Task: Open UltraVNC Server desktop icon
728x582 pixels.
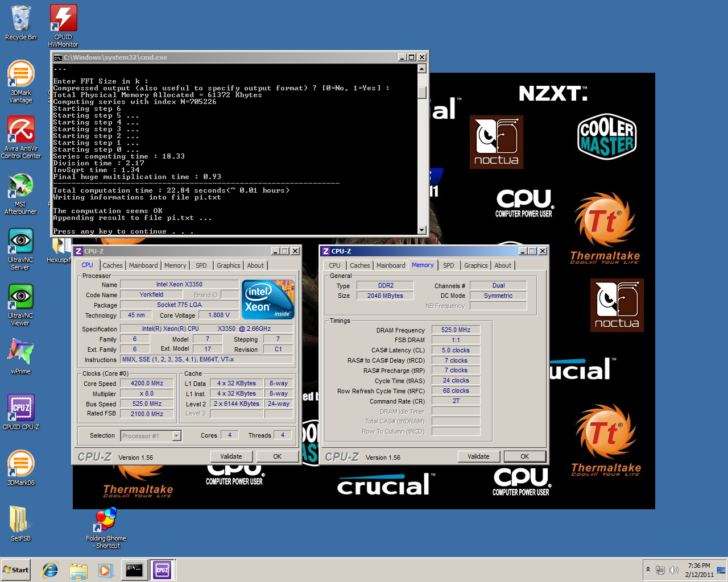Action: coord(20,249)
